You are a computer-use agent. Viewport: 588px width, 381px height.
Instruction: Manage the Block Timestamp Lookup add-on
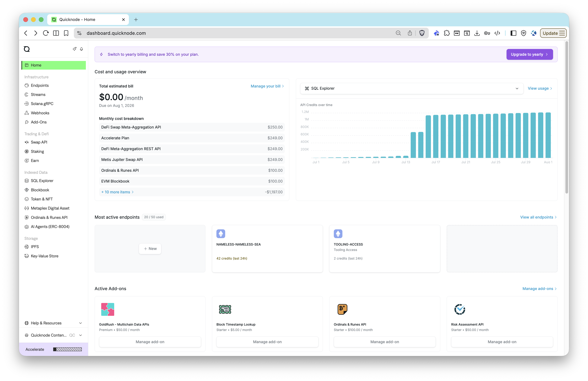click(267, 342)
